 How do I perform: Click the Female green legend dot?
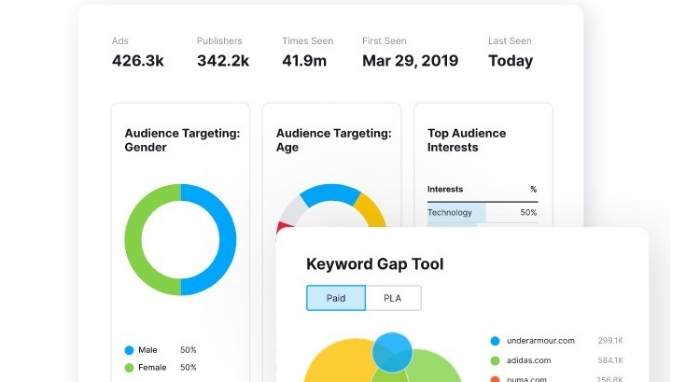[129, 368]
